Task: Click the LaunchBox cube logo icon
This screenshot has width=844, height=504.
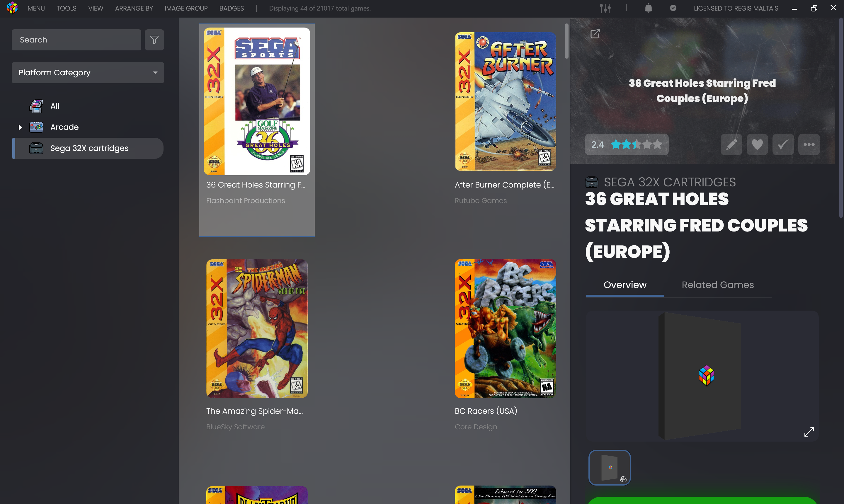Action: coord(12,8)
